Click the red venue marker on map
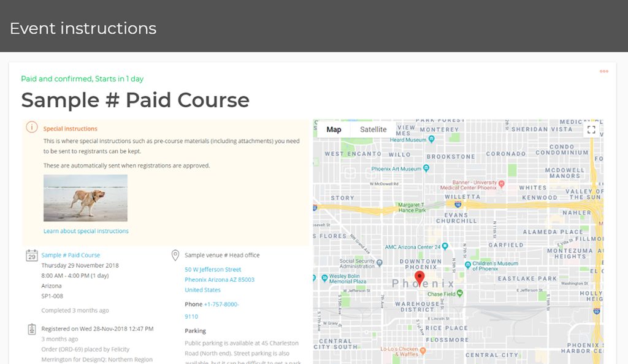 click(x=419, y=278)
